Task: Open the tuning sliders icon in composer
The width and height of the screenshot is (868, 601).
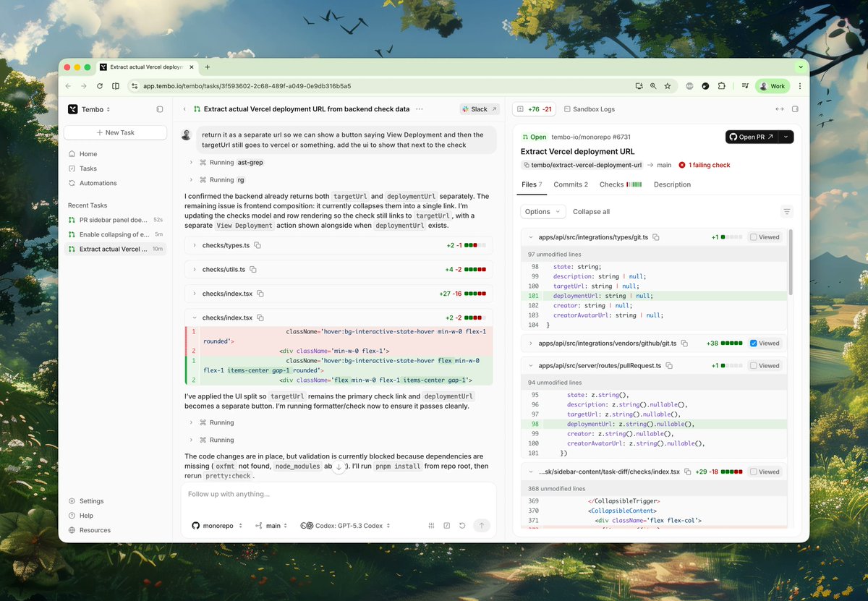Action: (x=431, y=526)
